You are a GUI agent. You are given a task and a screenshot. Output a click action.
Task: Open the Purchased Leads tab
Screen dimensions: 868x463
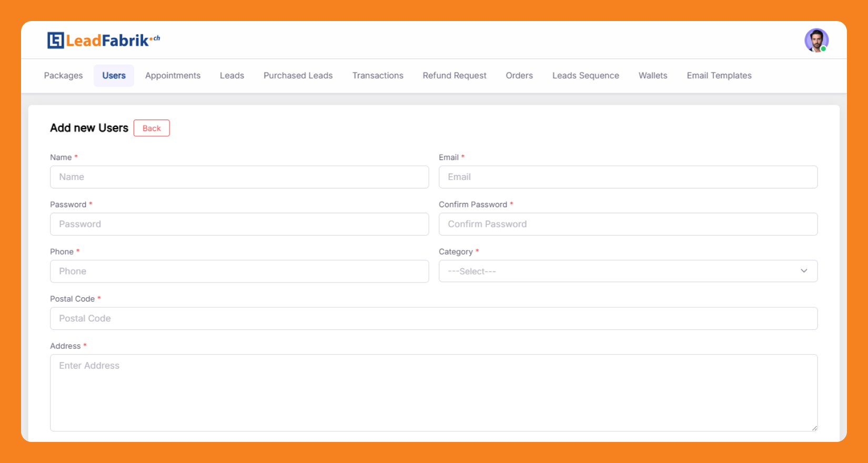[298, 76]
